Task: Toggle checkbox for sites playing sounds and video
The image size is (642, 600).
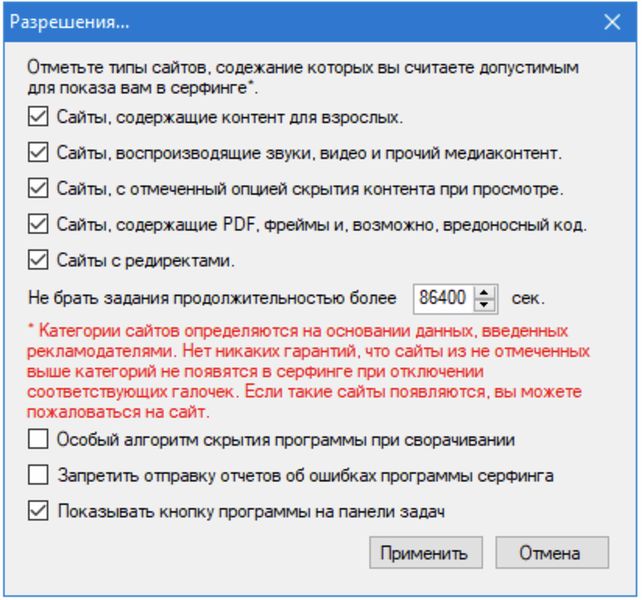Action: coord(38,153)
